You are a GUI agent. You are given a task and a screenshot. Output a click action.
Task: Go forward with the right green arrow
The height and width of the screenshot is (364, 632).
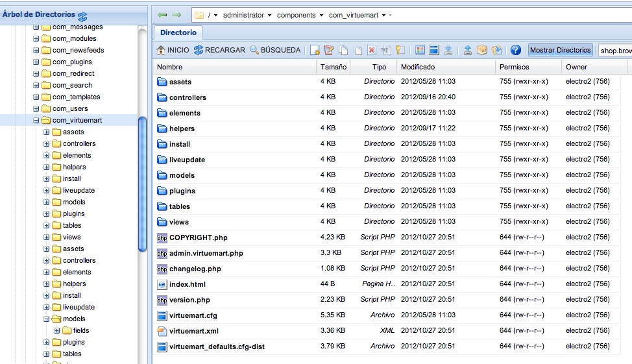coord(176,15)
